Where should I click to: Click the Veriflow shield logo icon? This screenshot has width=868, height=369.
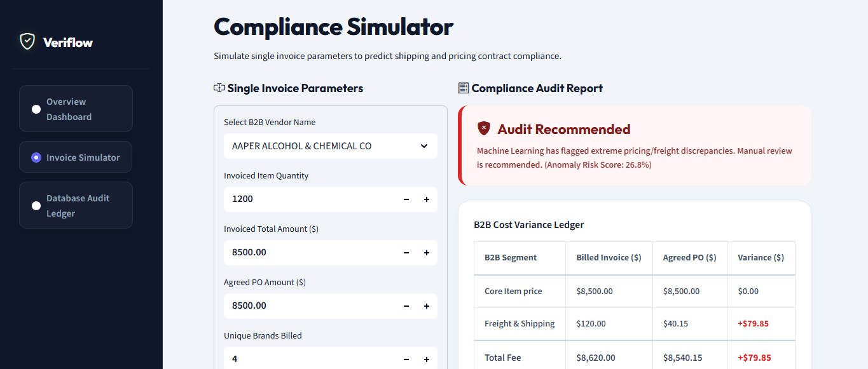[x=27, y=42]
